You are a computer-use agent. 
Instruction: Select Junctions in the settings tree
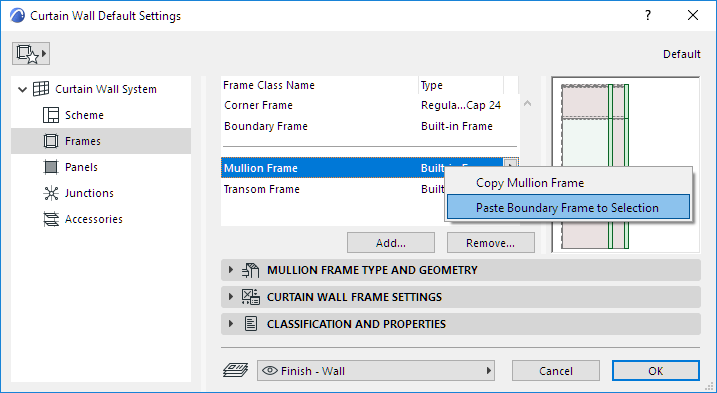[x=89, y=193]
